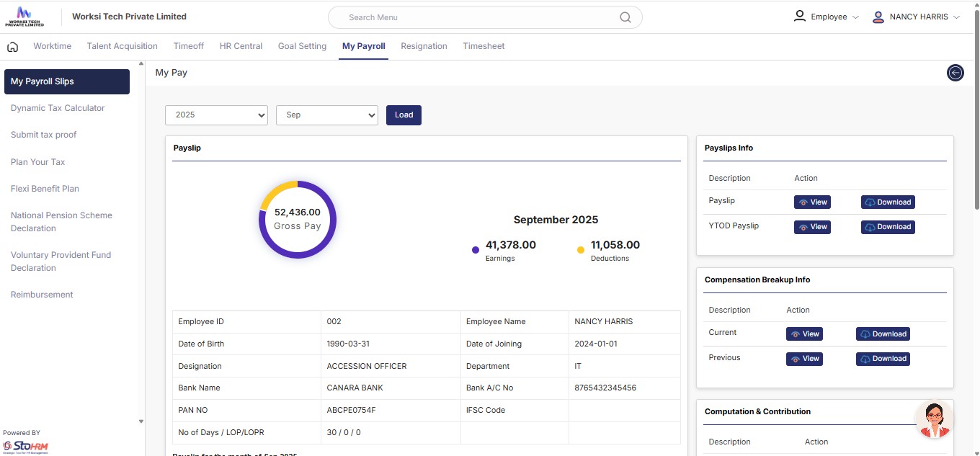Open the month Sep dropdown
This screenshot has width=980, height=456.
[326, 115]
